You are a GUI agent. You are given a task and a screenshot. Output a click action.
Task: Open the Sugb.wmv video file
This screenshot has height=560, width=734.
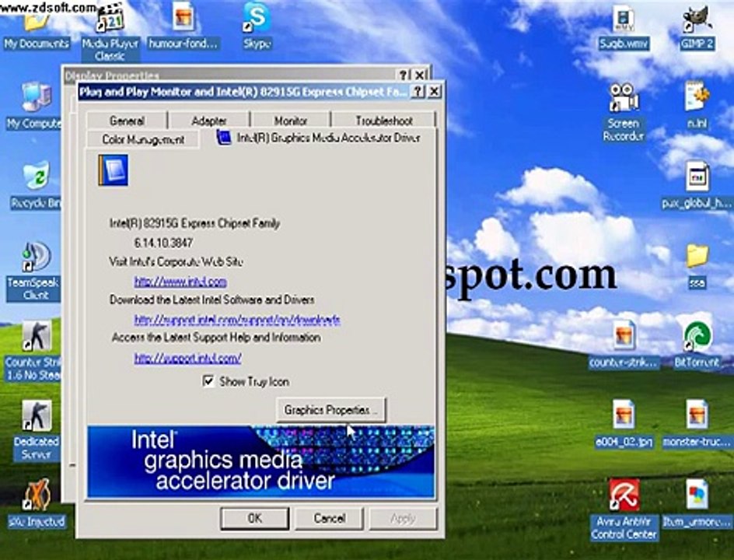click(624, 28)
